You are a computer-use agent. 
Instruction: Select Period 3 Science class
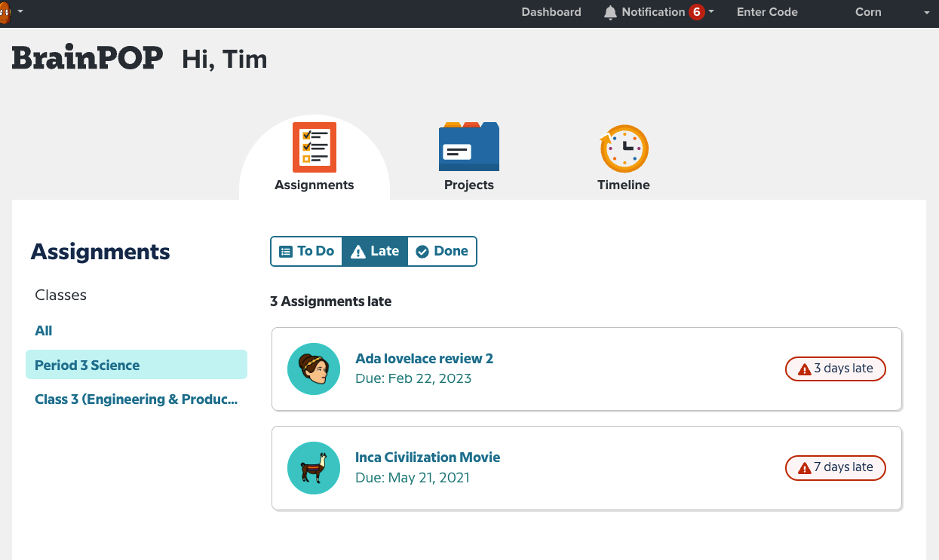(87, 366)
